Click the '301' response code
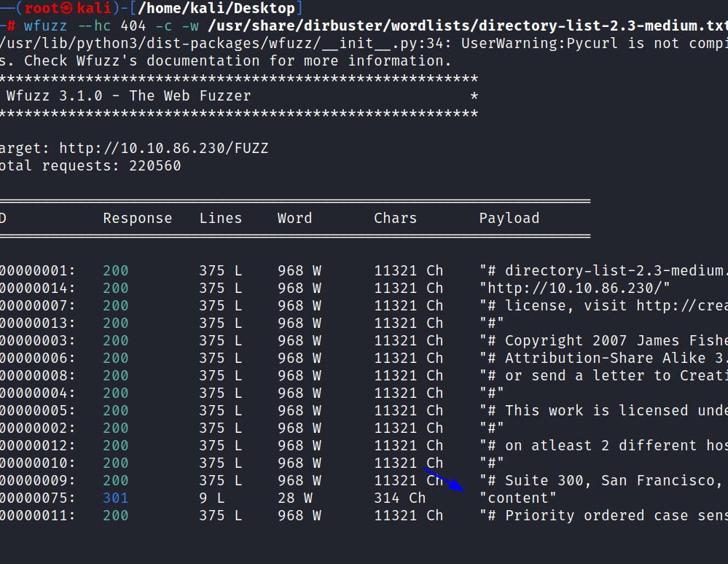This screenshot has height=564, width=728. pos(116,498)
